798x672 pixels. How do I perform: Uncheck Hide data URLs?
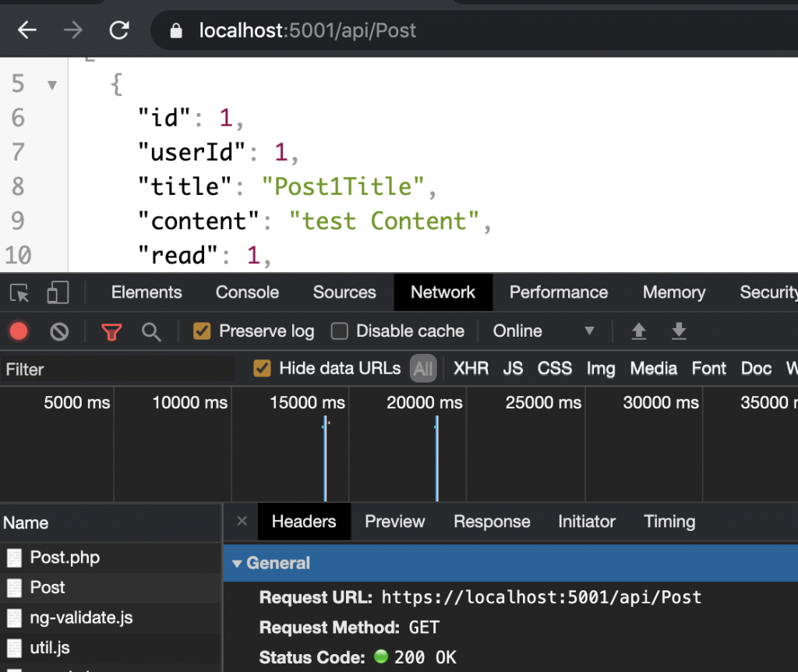262,369
